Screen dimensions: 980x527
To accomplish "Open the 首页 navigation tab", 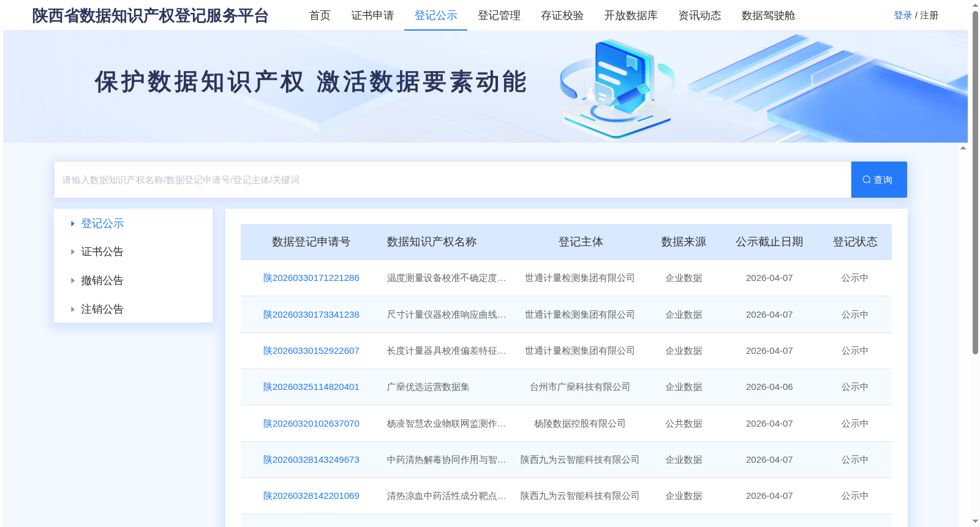I will coord(320,15).
